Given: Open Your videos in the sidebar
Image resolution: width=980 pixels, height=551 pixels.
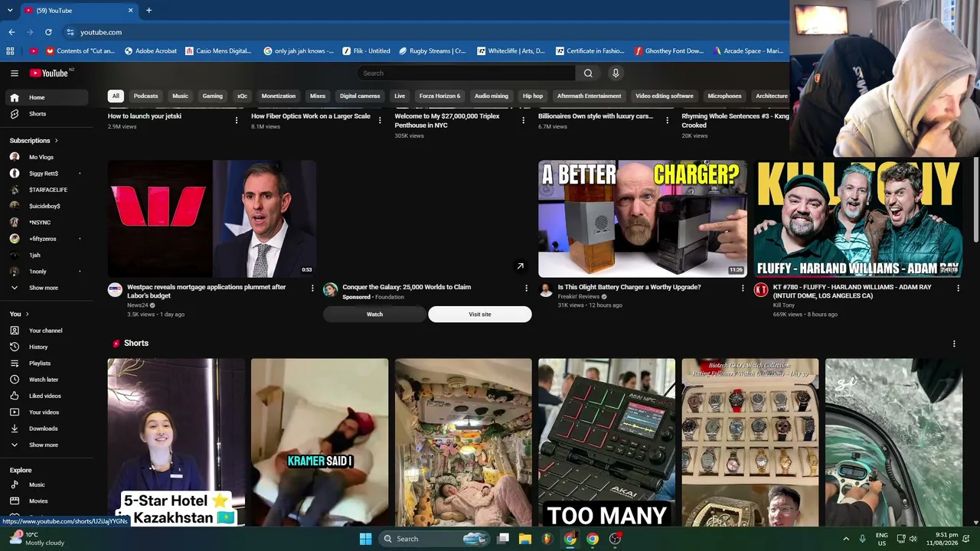Looking at the screenshot, I should [x=46, y=412].
